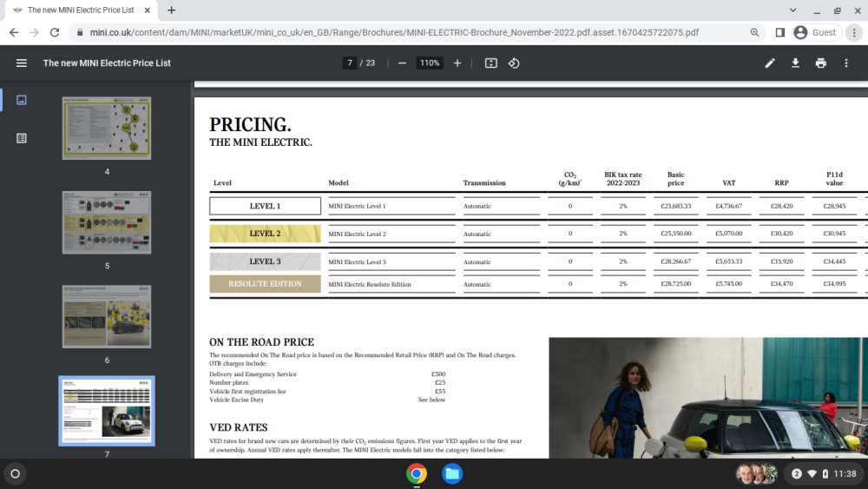The image size is (868, 489).
Task: Open the PDF viewer more actions menu
Action: tap(846, 63)
